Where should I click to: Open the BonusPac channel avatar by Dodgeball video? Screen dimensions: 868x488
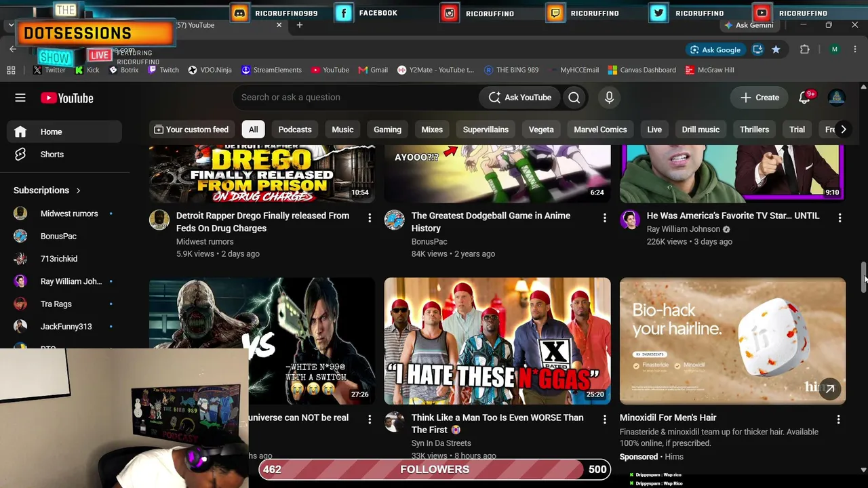click(x=395, y=220)
